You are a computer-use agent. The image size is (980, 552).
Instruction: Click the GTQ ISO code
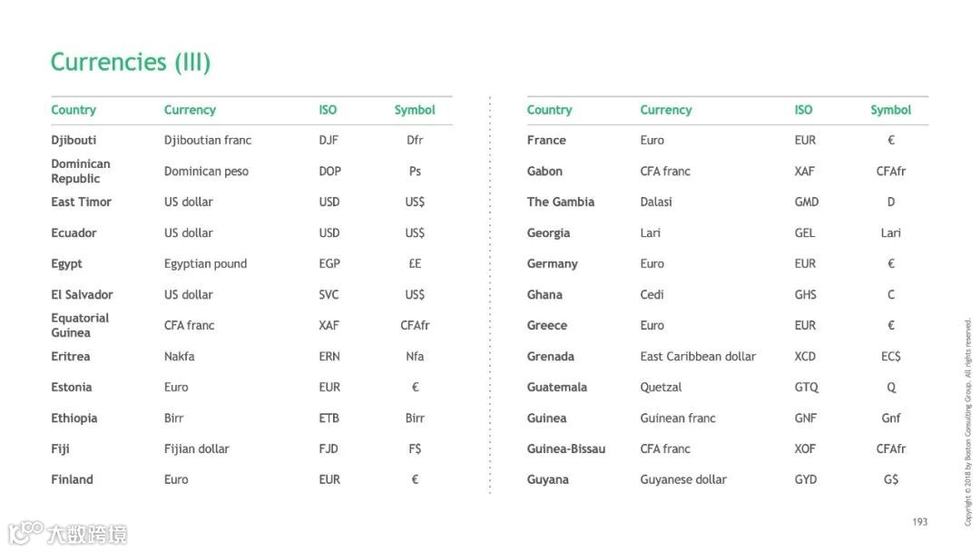(806, 387)
